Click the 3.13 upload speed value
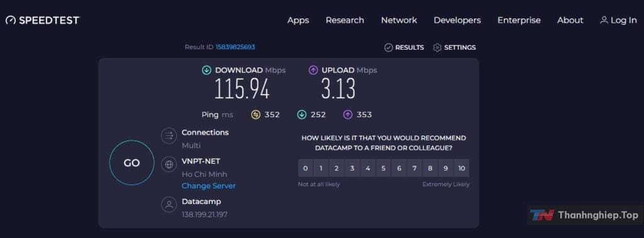The image size is (644, 238). 338,89
